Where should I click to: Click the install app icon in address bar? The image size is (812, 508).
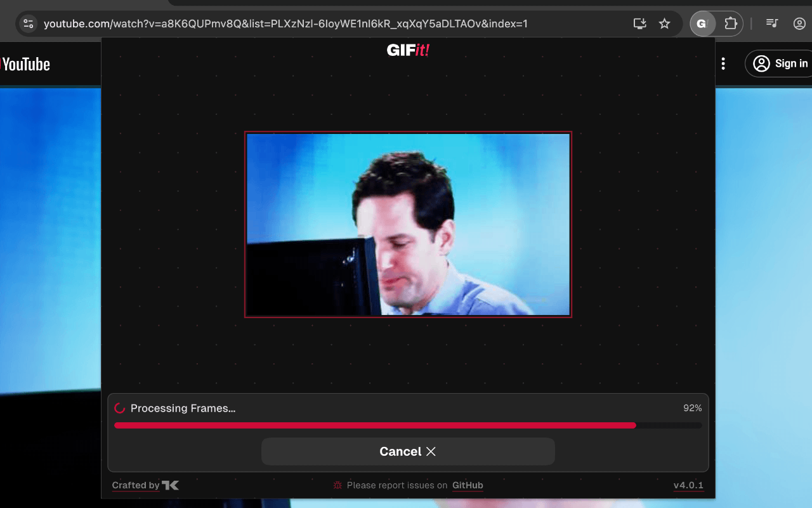pyautogui.click(x=639, y=24)
